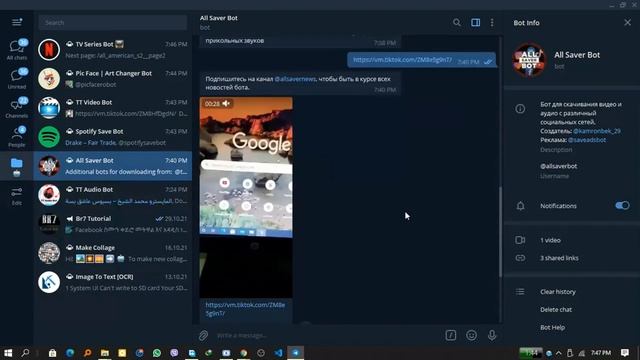Screen dimensions: 640x360
Task: Open the Spotify Save Bot chat
Action: pos(113,137)
